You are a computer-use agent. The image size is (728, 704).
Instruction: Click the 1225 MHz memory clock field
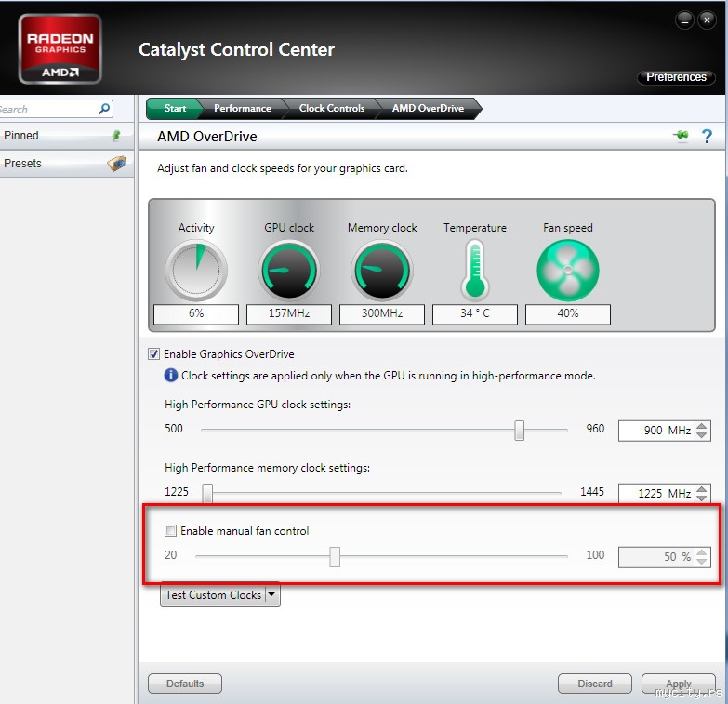[665, 493]
